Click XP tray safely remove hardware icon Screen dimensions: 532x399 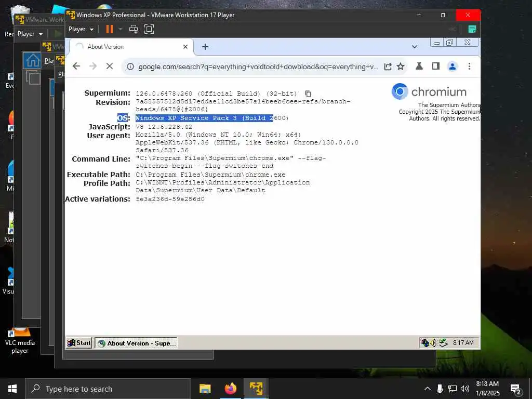[x=443, y=343]
